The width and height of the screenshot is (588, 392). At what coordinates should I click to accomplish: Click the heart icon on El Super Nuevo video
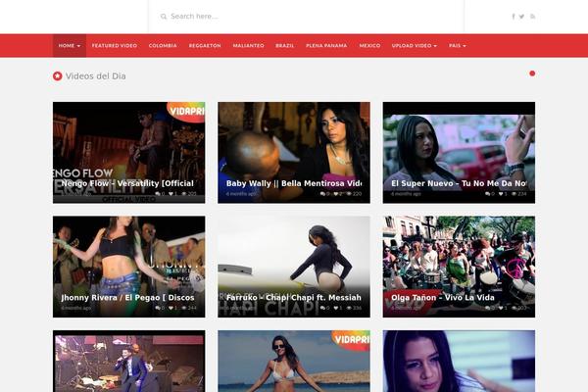501,194
